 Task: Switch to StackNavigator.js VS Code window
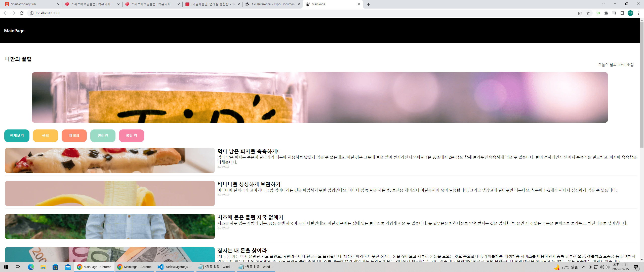[x=175, y=267]
